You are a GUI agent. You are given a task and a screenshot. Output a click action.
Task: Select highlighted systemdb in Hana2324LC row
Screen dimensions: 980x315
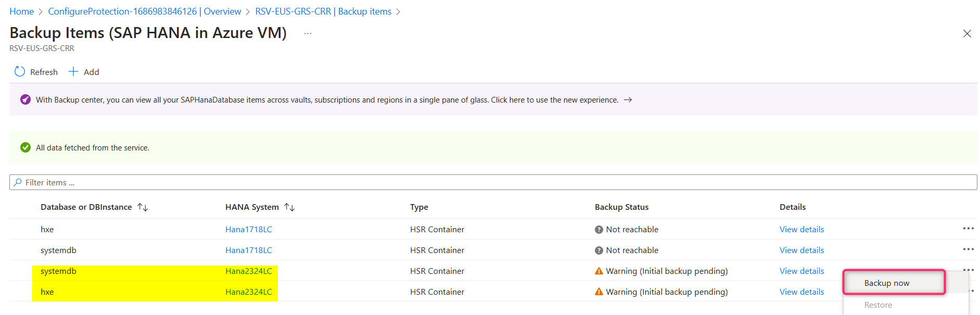click(58, 271)
